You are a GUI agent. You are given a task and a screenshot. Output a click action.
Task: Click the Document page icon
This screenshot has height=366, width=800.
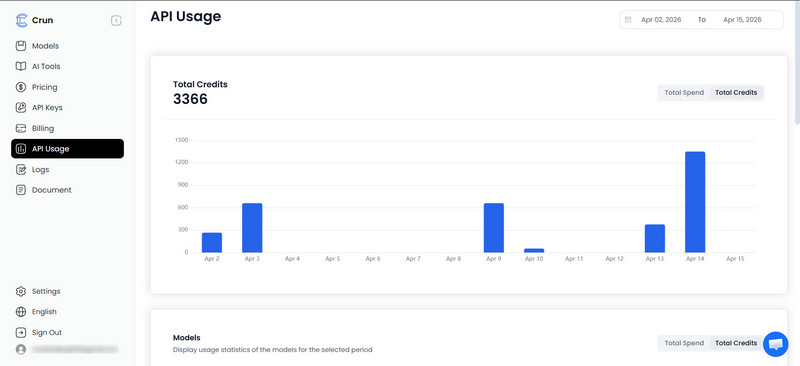21,190
